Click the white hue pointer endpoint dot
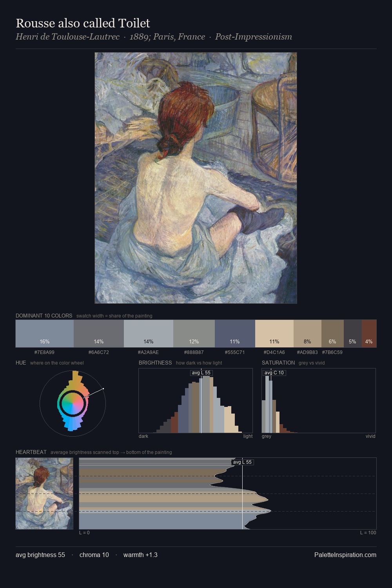Screen dimensions: 392x588 (103, 389)
